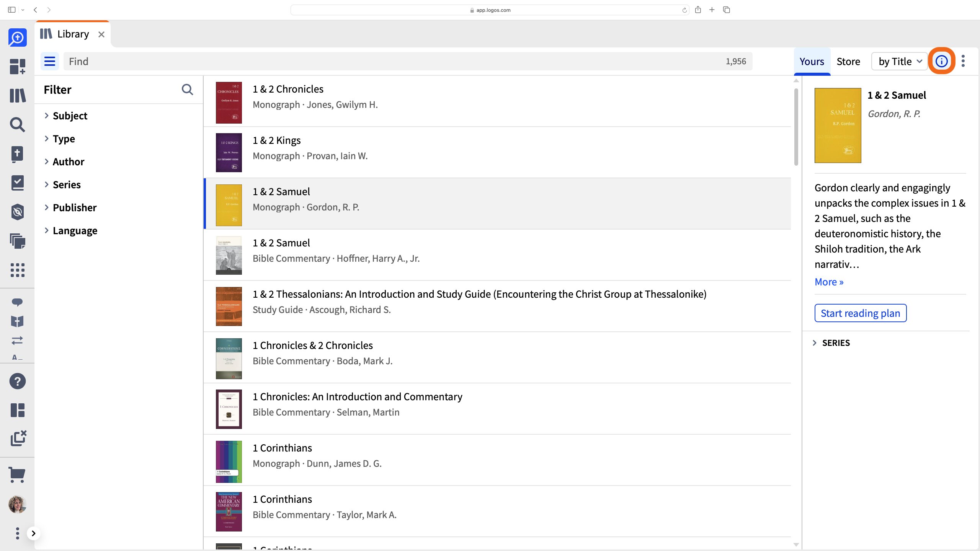Expand the SERIES section in info panel
The height and width of the screenshot is (551, 980).
point(831,343)
